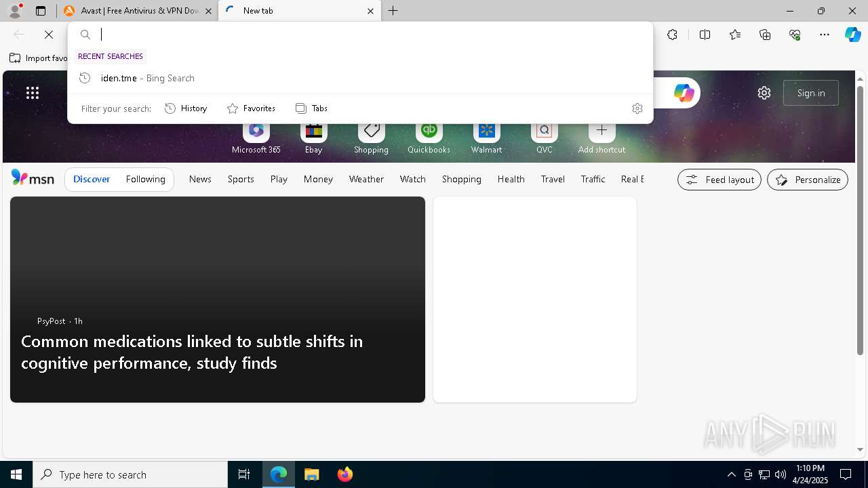Image resolution: width=868 pixels, height=488 pixels.
Task: Open the Money category
Action: [318, 179]
